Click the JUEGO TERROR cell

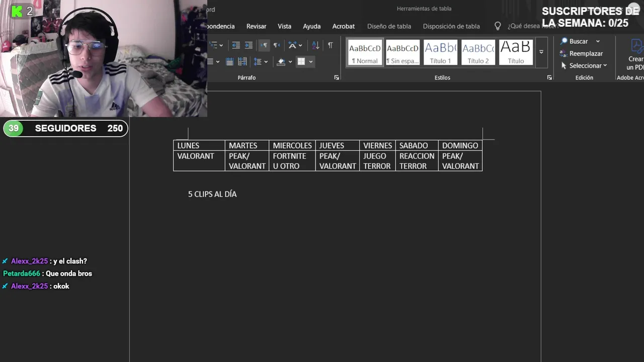pyautogui.click(x=377, y=161)
